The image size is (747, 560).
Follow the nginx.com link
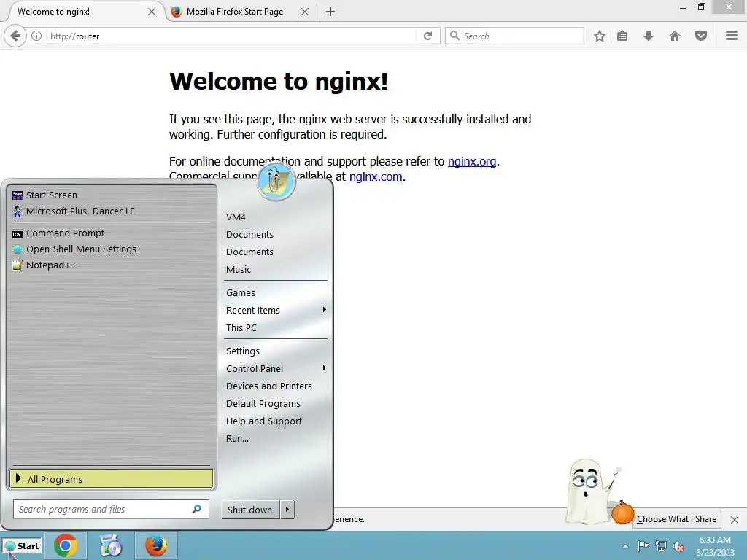pos(376,176)
